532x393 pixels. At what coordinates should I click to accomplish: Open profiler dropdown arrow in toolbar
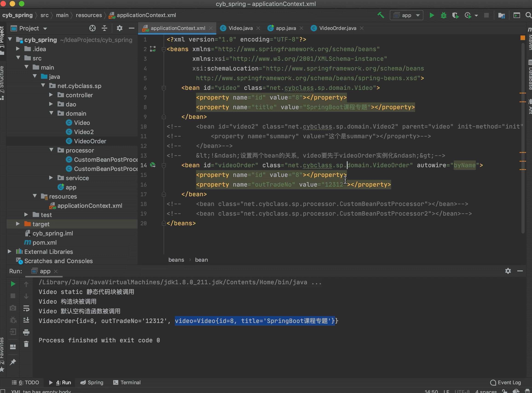click(476, 15)
